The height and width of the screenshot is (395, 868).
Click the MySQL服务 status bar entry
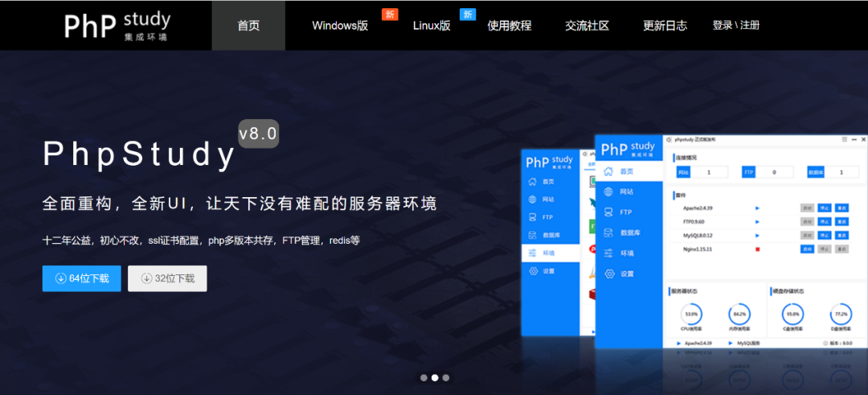click(748, 344)
